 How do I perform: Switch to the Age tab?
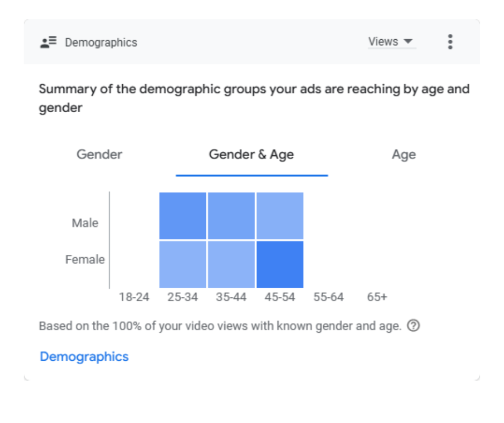404,155
